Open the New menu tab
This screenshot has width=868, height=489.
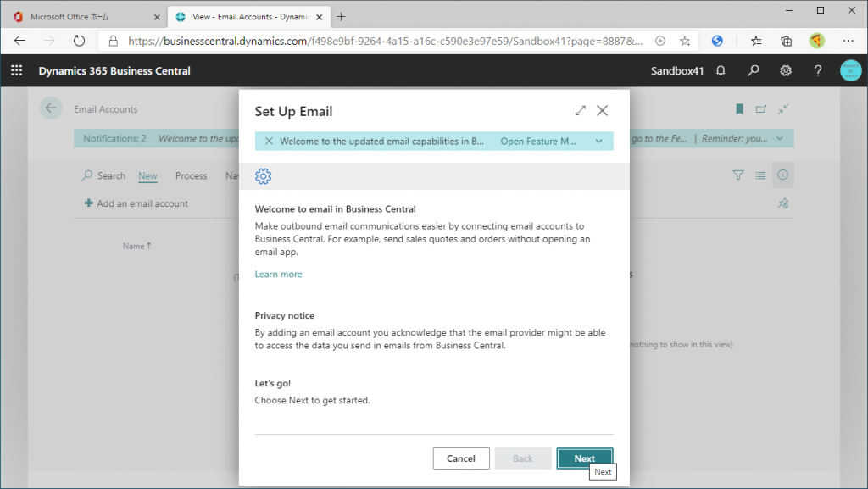click(x=147, y=176)
